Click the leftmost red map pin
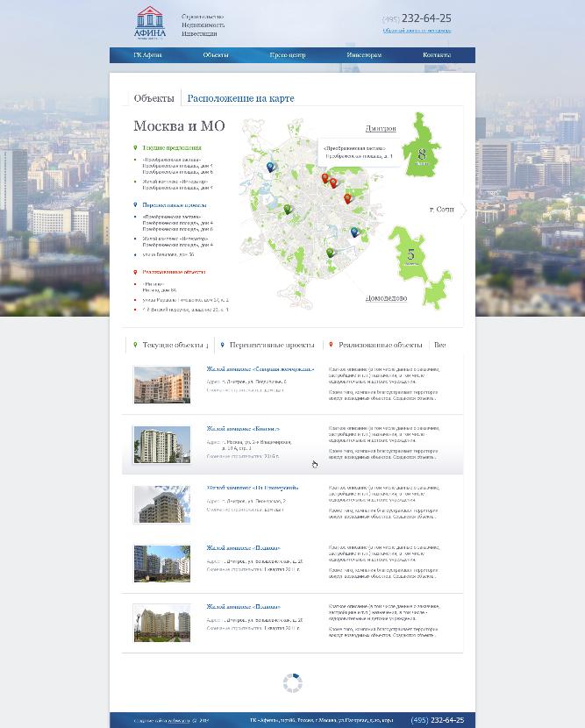The image size is (585, 728). 325,178
